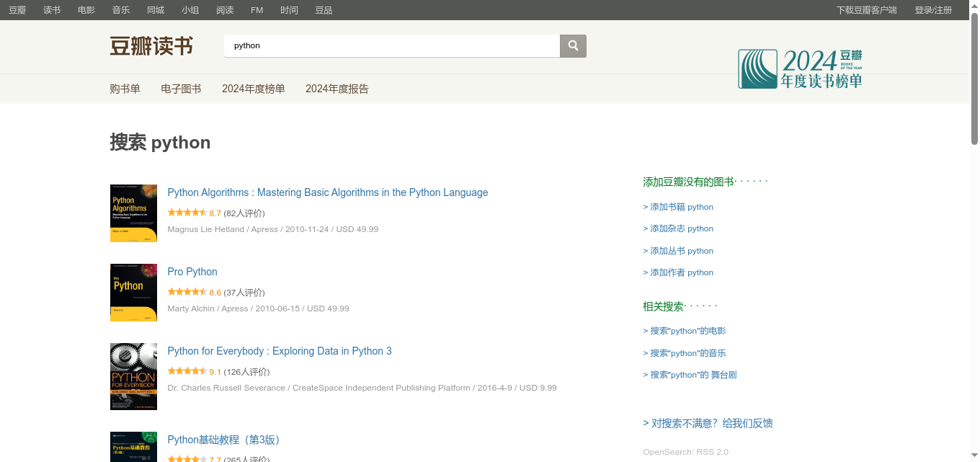Click 添加杂志 python link
The image size is (980, 462).
(678, 228)
